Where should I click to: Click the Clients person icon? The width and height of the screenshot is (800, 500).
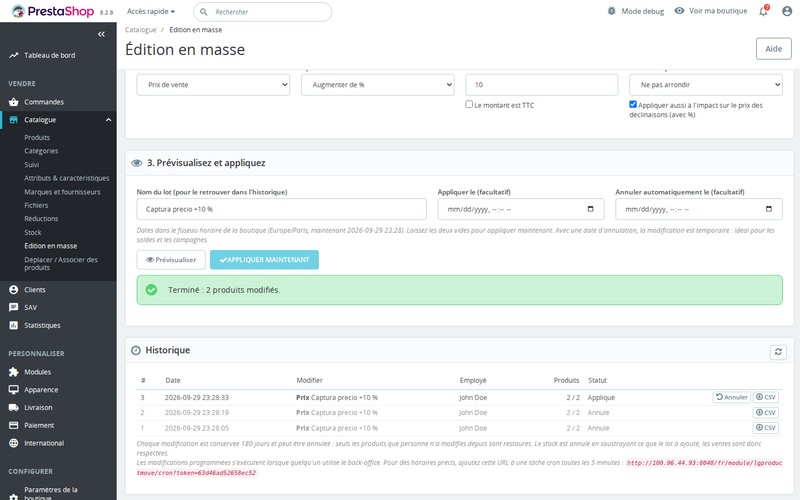[x=14, y=290]
